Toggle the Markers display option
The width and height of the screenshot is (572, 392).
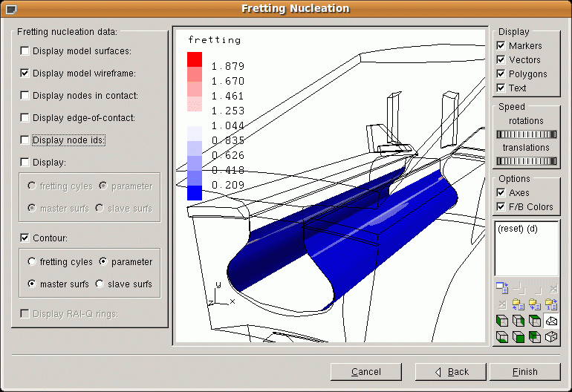(x=501, y=45)
